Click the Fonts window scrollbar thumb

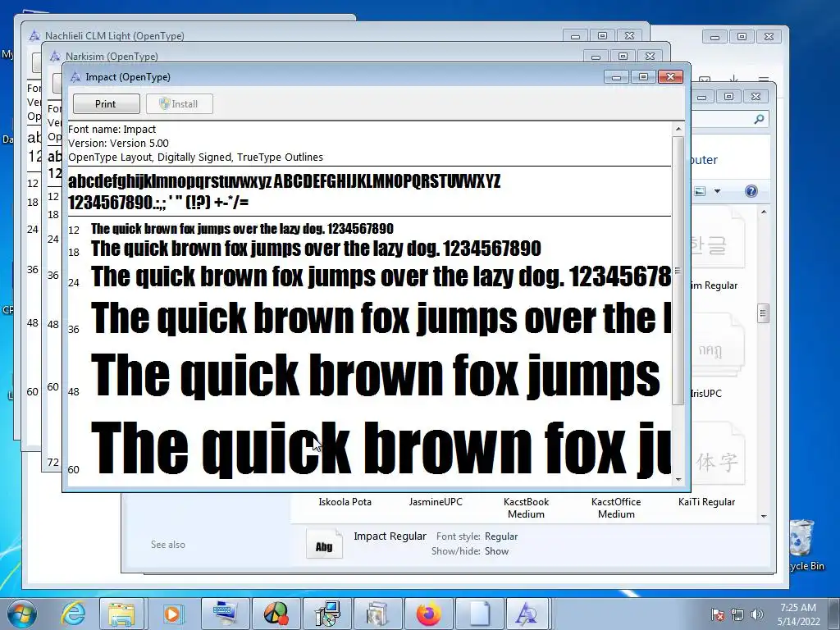(x=764, y=313)
